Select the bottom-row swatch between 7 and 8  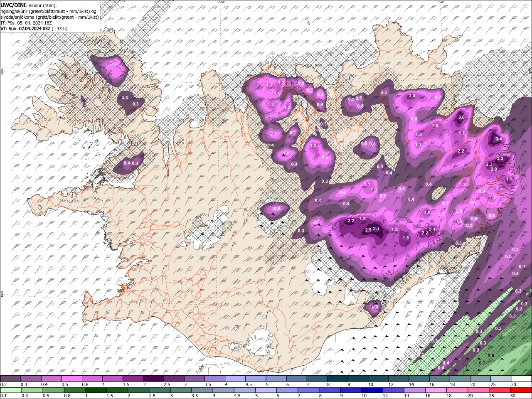(x=308, y=390)
